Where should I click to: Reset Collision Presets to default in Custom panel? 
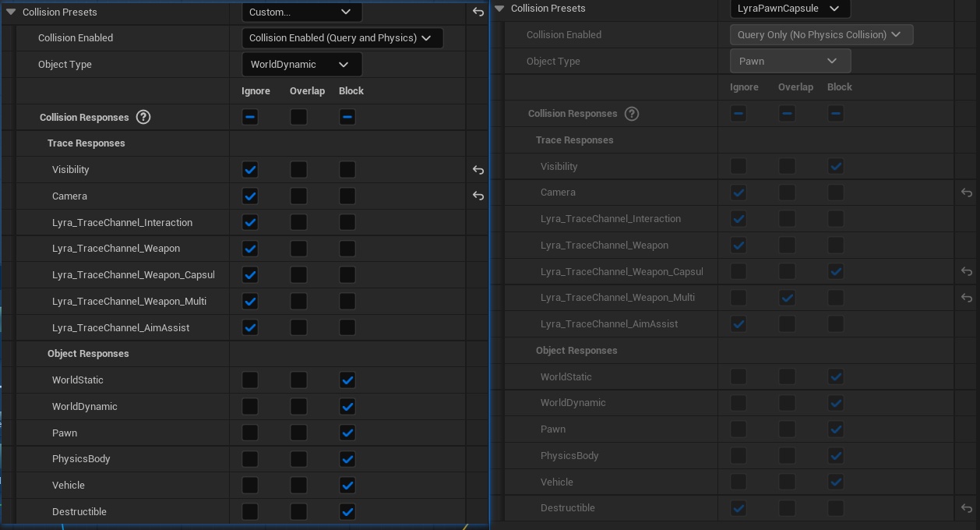[478, 12]
